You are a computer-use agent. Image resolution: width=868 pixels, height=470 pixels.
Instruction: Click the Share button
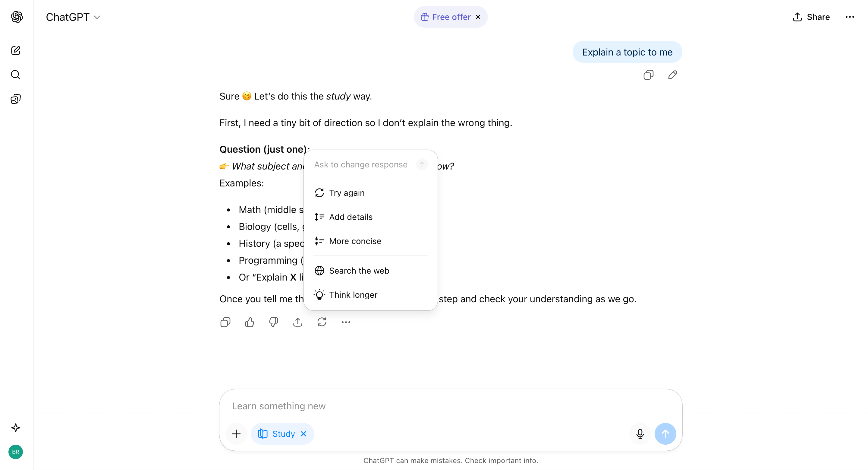[x=811, y=17]
